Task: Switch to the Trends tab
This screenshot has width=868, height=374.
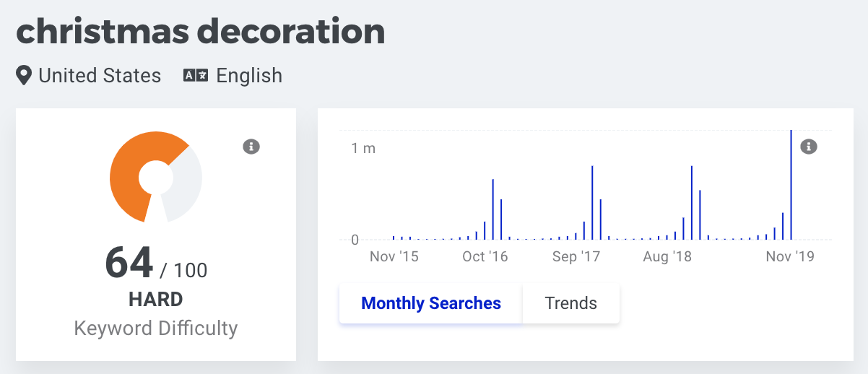Action: [x=571, y=303]
